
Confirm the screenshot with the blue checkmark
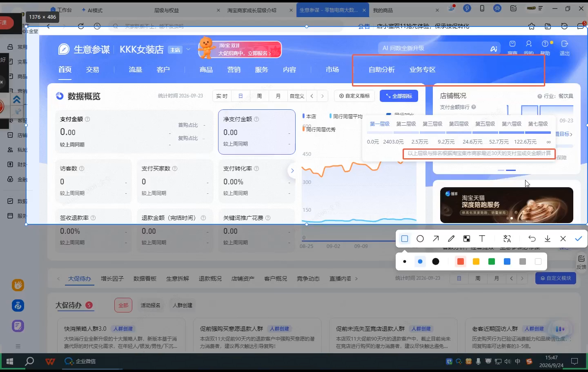point(579,239)
